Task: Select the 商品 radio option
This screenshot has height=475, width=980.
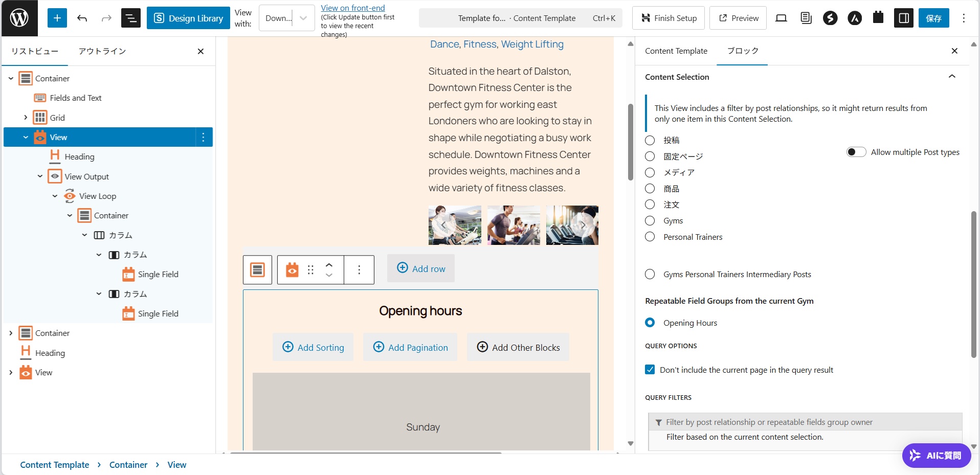Action: (x=650, y=189)
